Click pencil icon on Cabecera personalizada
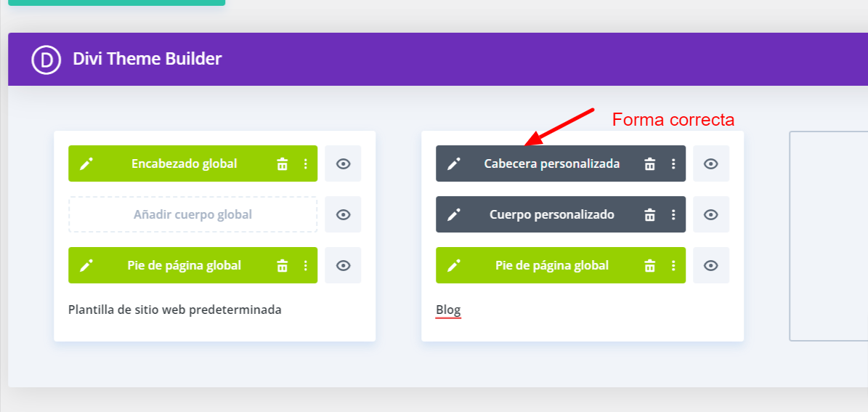868x412 pixels. 454,163
